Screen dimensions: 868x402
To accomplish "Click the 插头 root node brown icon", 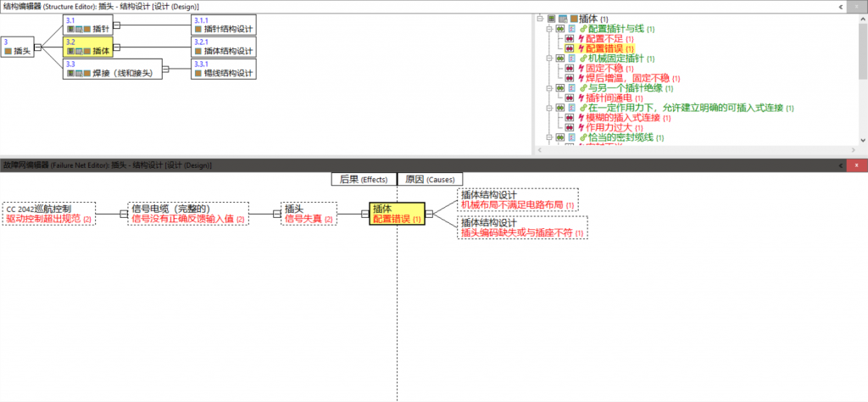I will (8, 51).
